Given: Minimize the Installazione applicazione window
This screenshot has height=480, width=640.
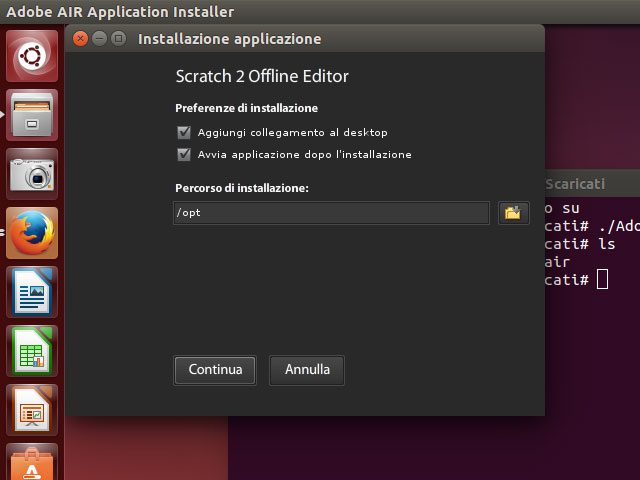Looking at the screenshot, I should tap(99, 39).
